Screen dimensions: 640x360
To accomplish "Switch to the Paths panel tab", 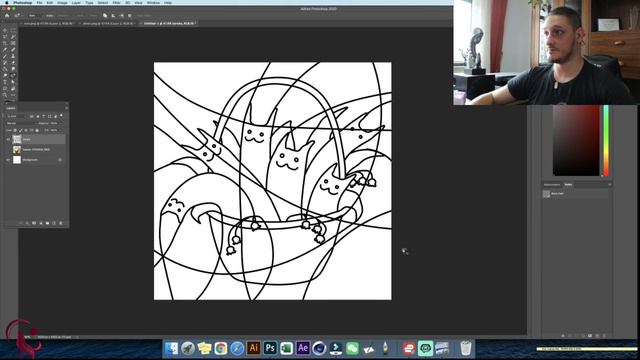I will click(568, 184).
